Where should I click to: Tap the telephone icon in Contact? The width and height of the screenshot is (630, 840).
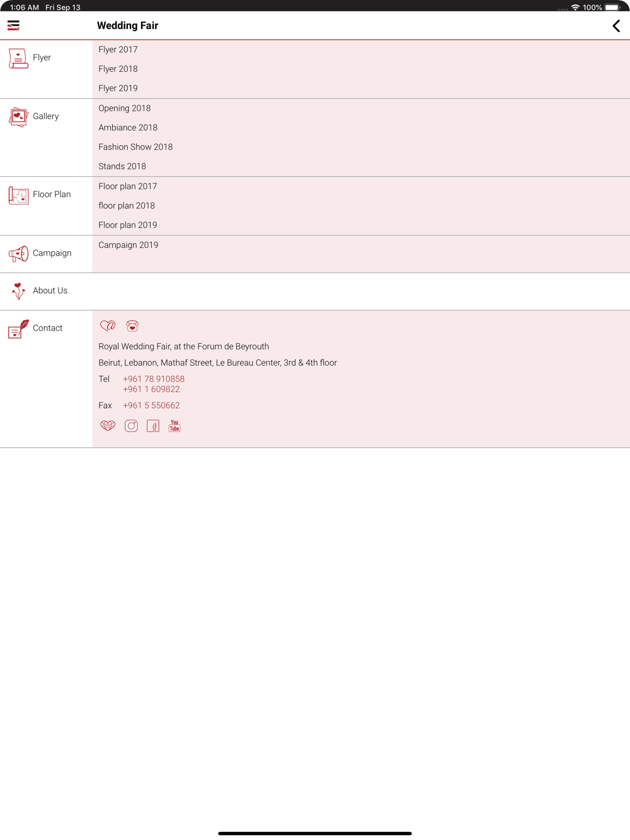(x=132, y=326)
